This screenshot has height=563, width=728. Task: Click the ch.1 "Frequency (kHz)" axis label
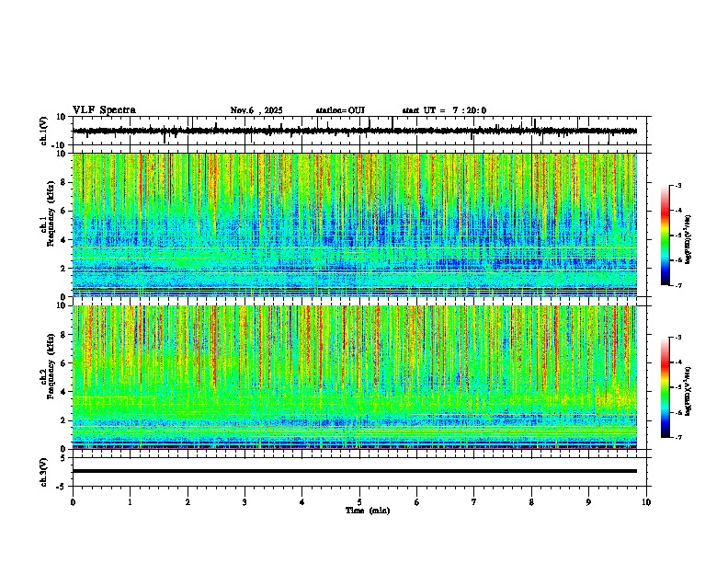(x=51, y=213)
